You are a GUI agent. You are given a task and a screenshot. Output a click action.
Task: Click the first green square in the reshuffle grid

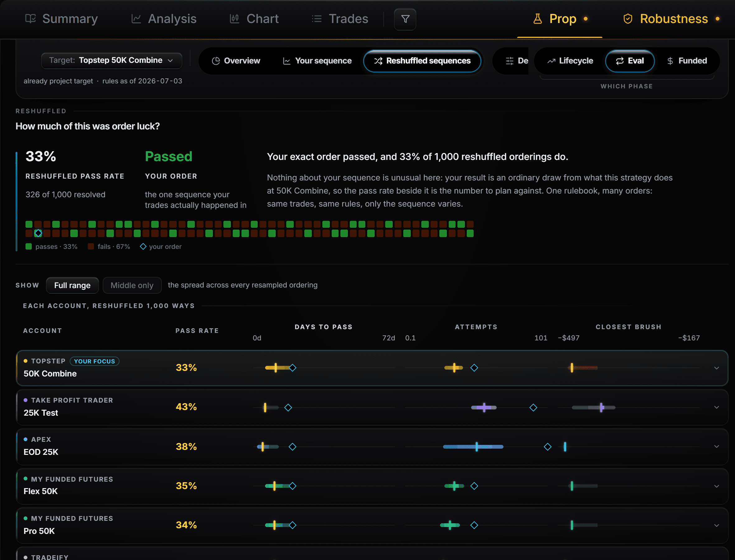pos(29,224)
